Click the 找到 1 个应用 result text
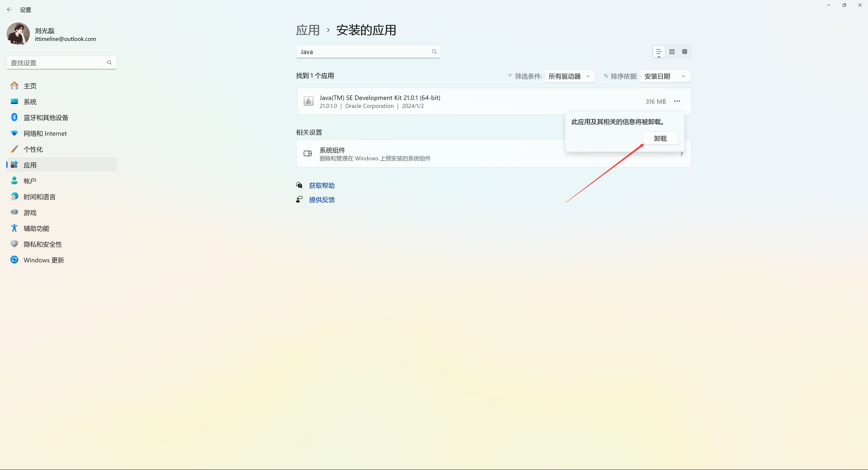 (x=315, y=76)
